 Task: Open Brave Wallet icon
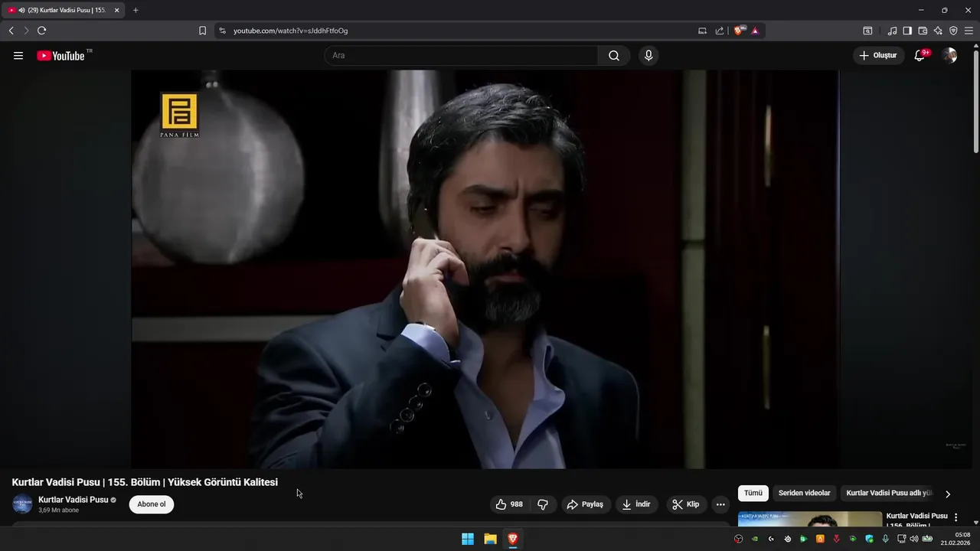(x=923, y=31)
